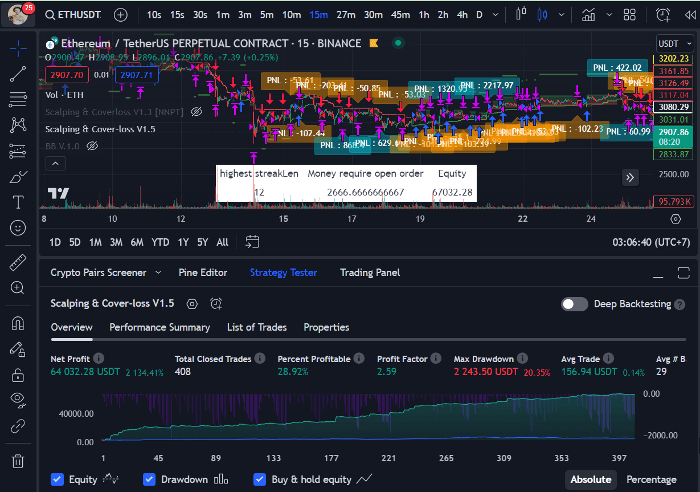
Task: Open the patterns tool in sidebar
Action: click(x=18, y=125)
